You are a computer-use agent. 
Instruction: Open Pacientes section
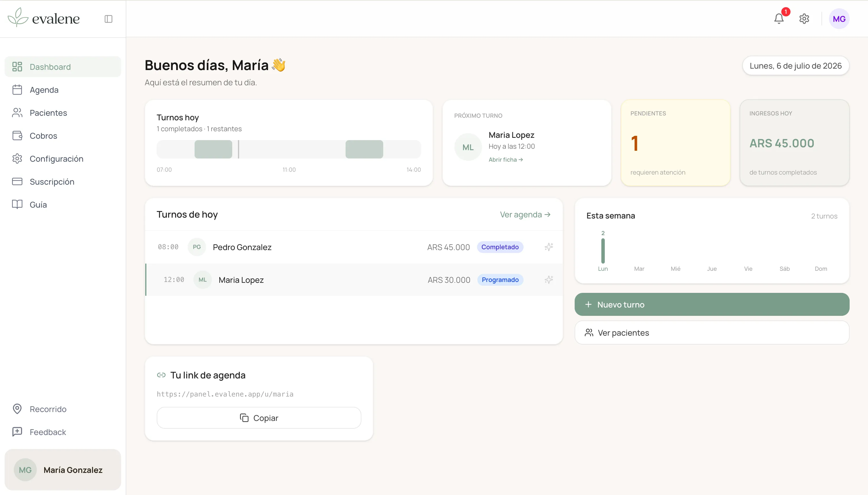pos(63,113)
